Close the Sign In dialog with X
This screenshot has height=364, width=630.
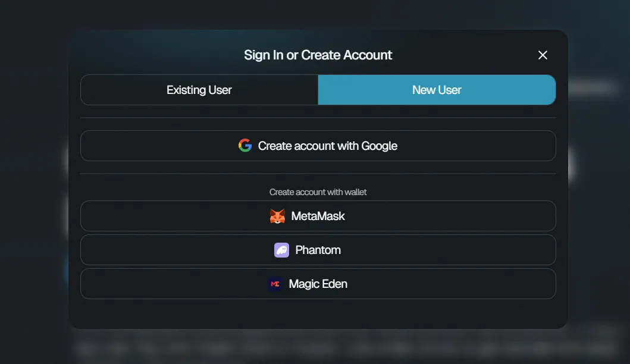point(543,55)
